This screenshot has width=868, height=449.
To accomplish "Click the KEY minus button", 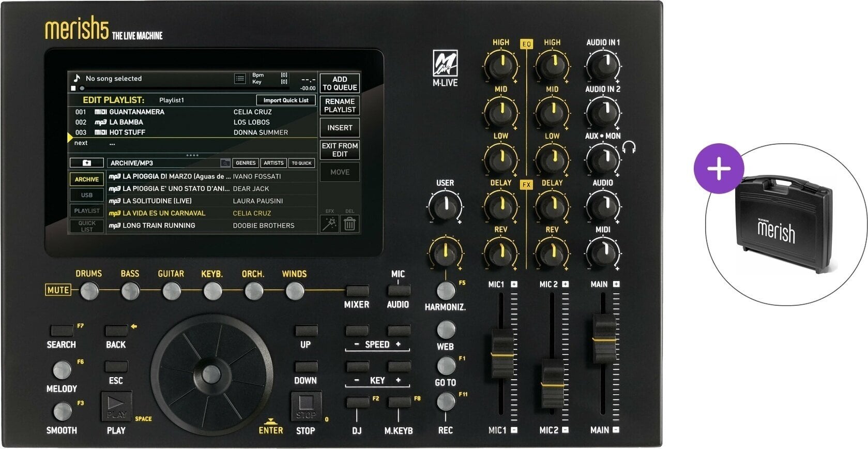I will pos(358,366).
